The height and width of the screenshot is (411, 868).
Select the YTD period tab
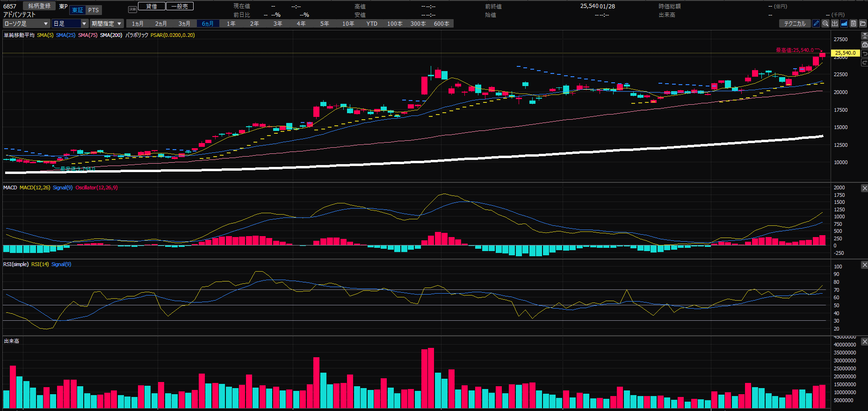pos(372,23)
